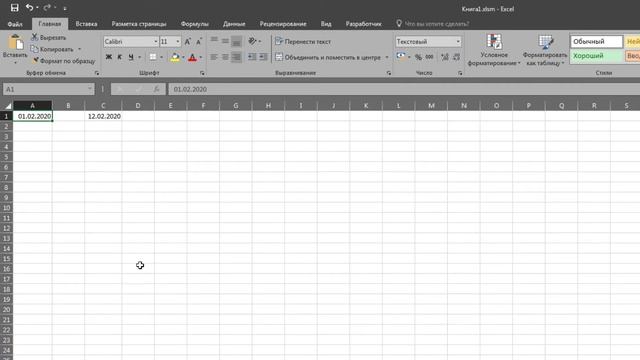Apply the Обычный cell style

[x=597, y=42]
